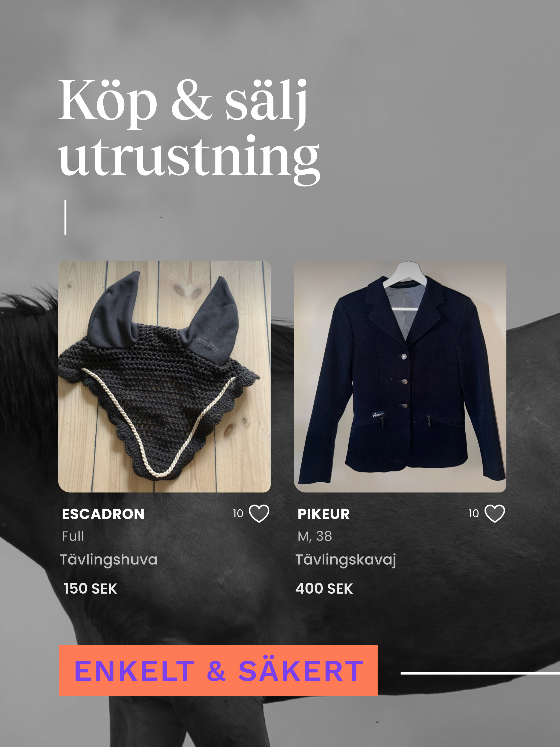This screenshot has height=747, width=560.
Task: Click the like count on Pikeur item
Action: tap(474, 514)
